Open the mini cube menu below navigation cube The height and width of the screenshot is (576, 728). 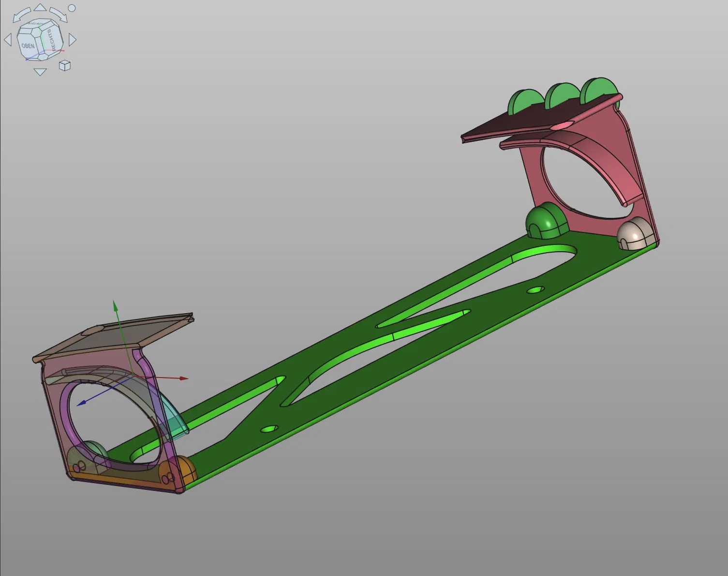(x=65, y=65)
